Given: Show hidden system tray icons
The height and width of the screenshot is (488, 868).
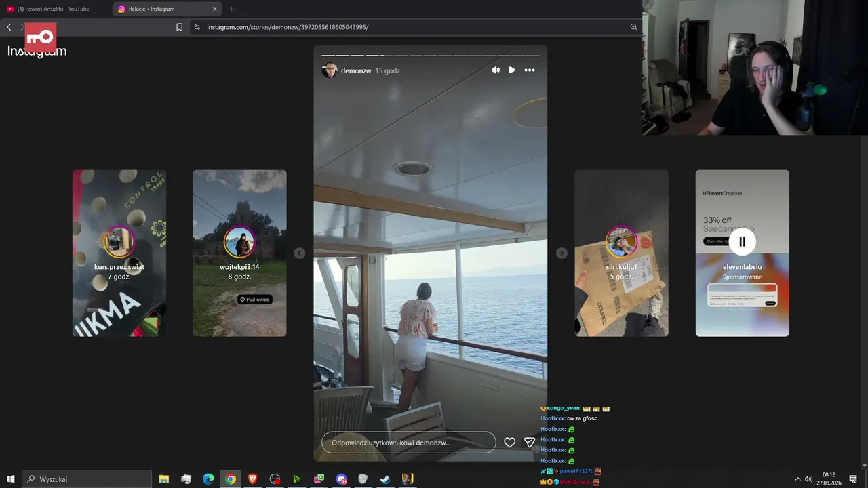Looking at the screenshot, I should pyautogui.click(x=797, y=479).
